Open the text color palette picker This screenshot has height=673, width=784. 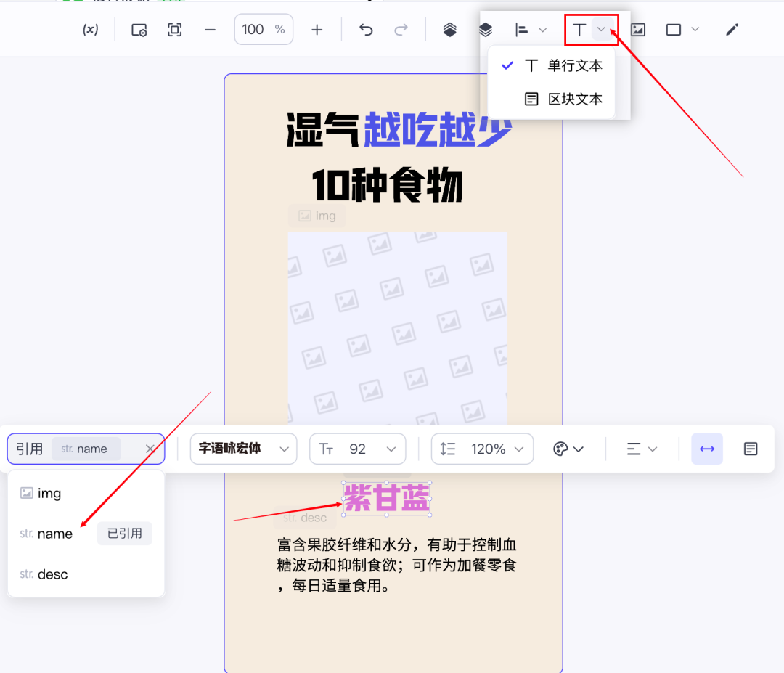tap(568, 449)
